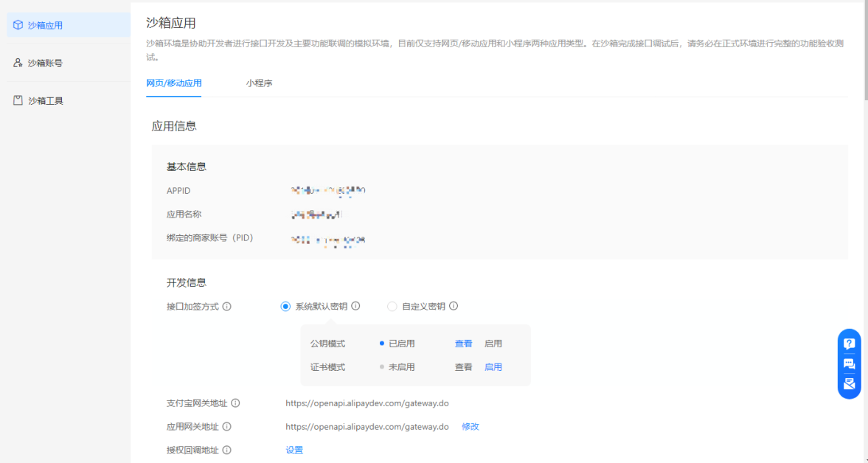Click the info icon next to 自定义密钥
868x463 pixels.
tap(454, 306)
